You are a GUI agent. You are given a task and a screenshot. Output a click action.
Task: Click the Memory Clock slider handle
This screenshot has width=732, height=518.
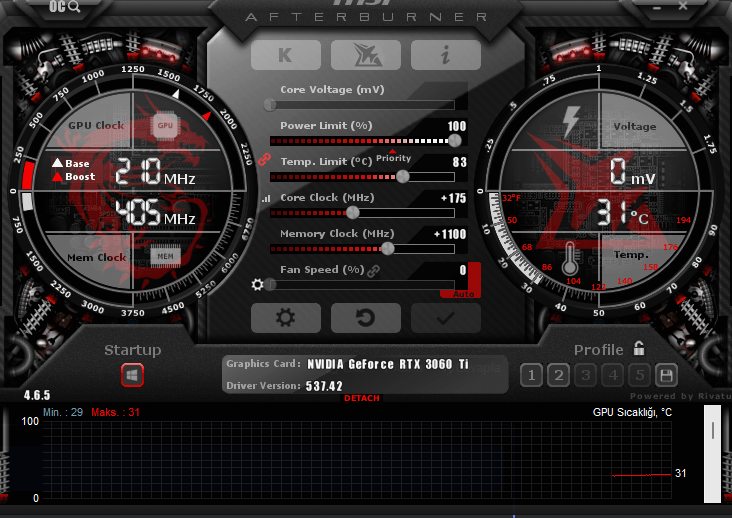[387, 249]
